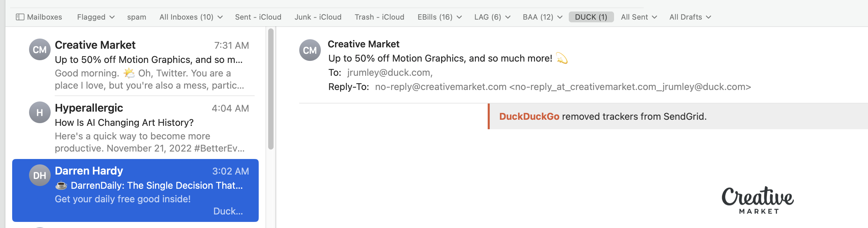
Task: Select the Darren Hardy DarrenDaily message
Action: pyautogui.click(x=135, y=190)
